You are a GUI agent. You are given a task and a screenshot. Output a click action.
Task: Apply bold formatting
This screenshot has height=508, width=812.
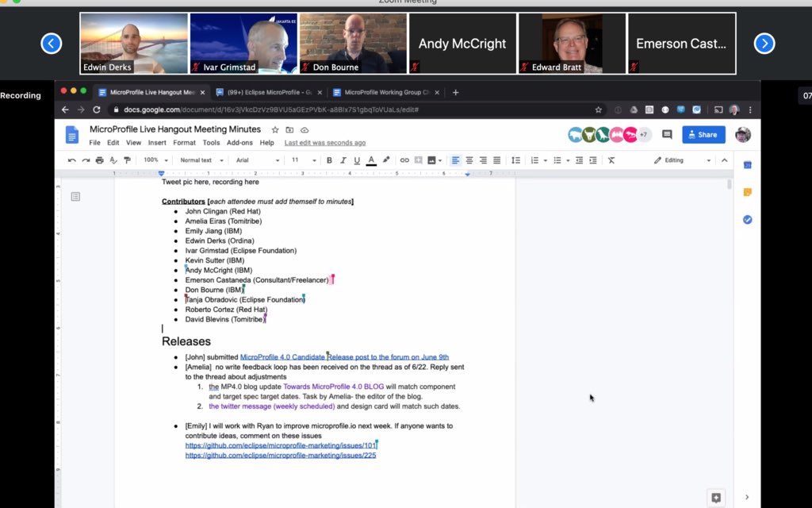(329, 160)
